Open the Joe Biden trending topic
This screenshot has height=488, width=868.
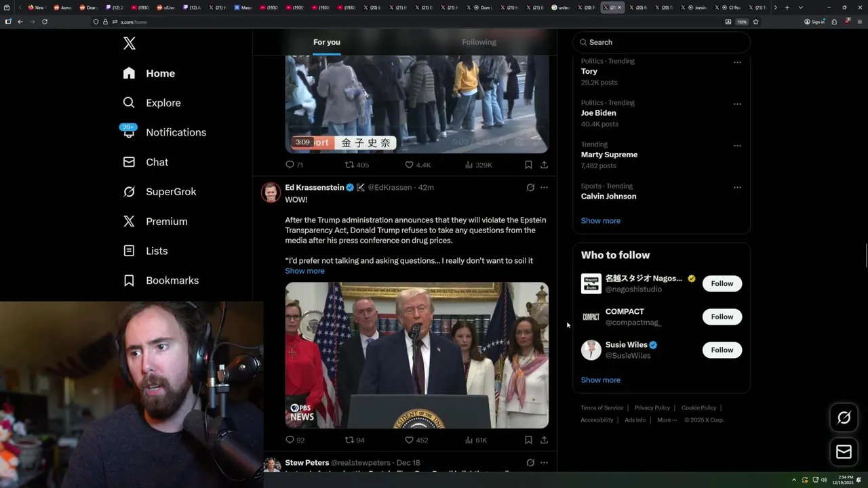pos(599,113)
